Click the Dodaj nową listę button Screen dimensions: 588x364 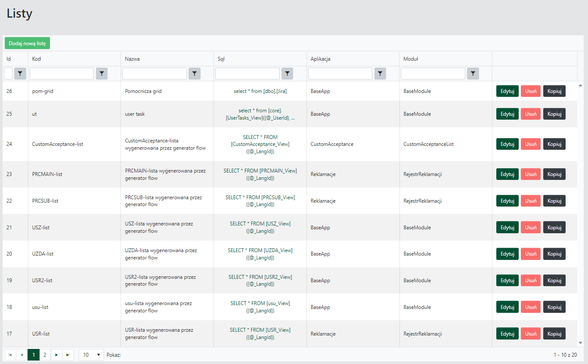(27, 43)
